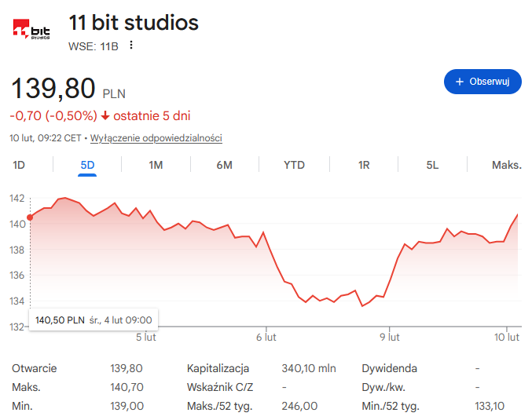Click the -0,70 (-0,50%) change text
Screen dimensions: 532x420
(x=53, y=116)
